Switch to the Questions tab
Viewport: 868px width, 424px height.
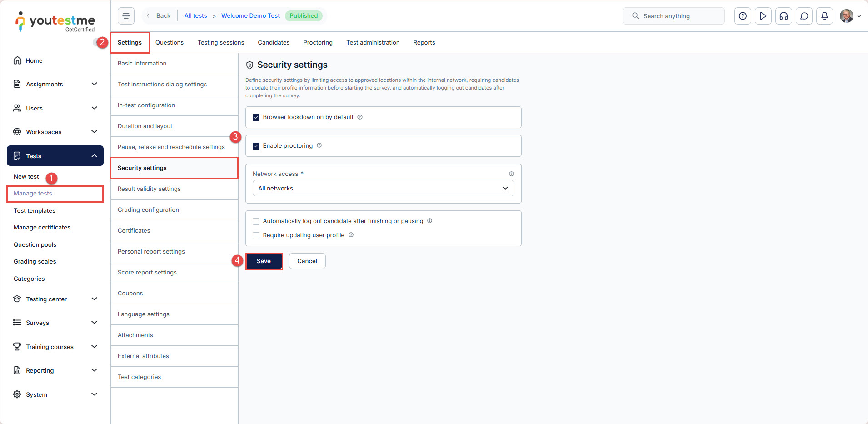[x=170, y=42]
